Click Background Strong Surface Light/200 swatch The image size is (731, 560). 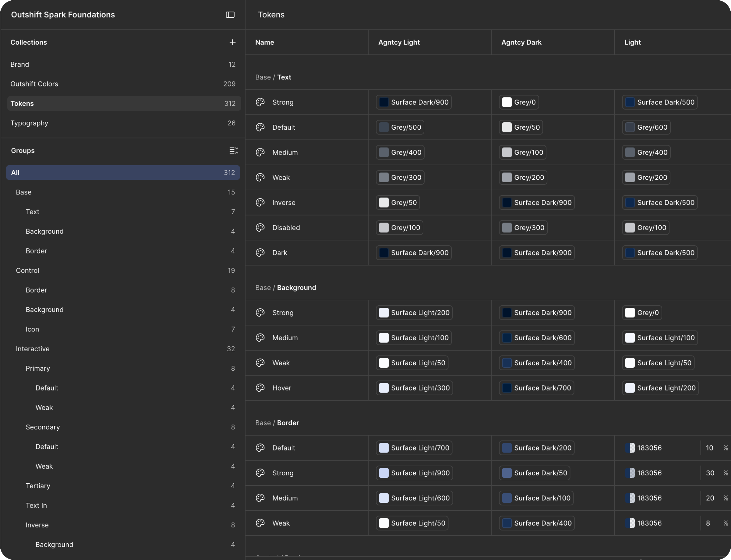tap(384, 313)
